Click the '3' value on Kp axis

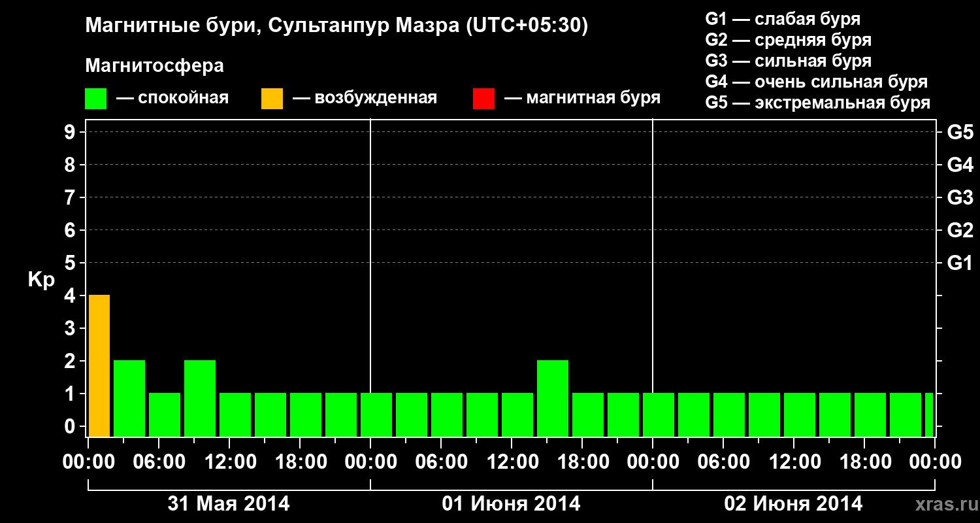71,328
